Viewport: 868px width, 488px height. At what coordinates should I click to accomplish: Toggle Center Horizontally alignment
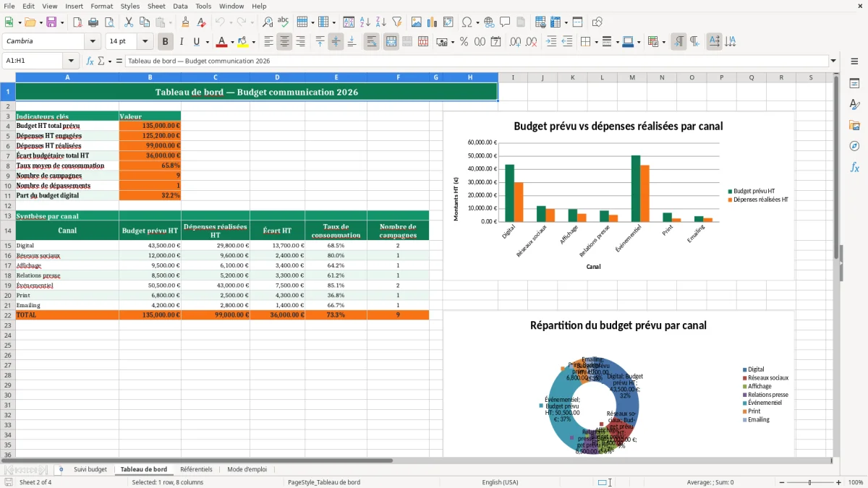[x=284, y=42]
